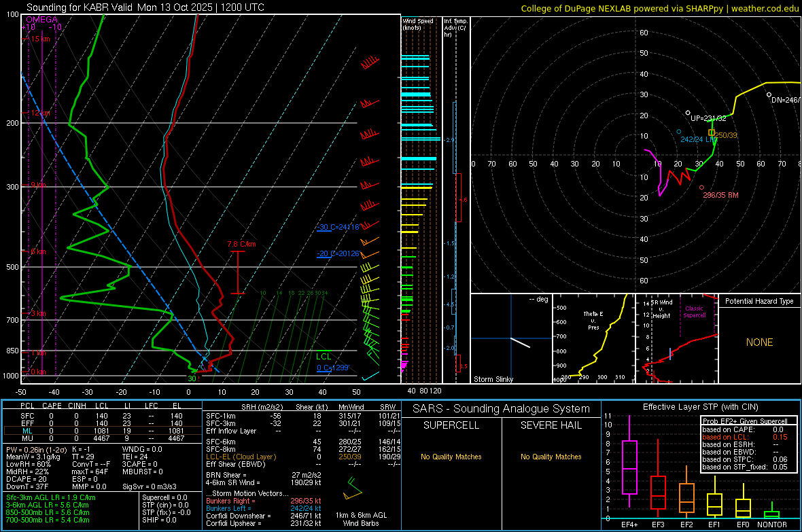Click the Sfc-3km AGL LR = 1.9 C/km line
Image resolution: width=802 pixels, height=532 pixels.
pos(51,497)
